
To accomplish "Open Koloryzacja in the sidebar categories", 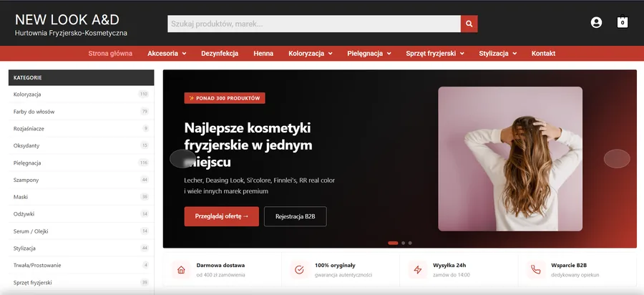I will point(82,94).
